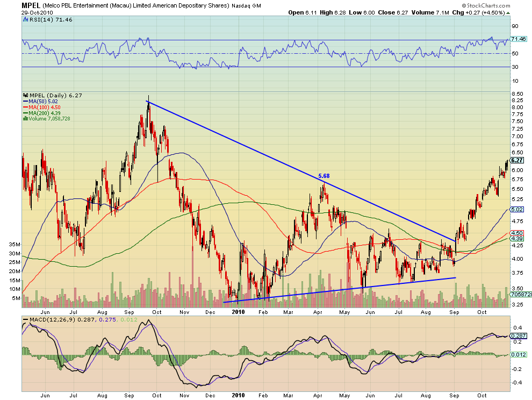Click the 2010 label on price panel date axis
Image resolution: width=532 pixels, height=400 pixels.
[x=238, y=312]
